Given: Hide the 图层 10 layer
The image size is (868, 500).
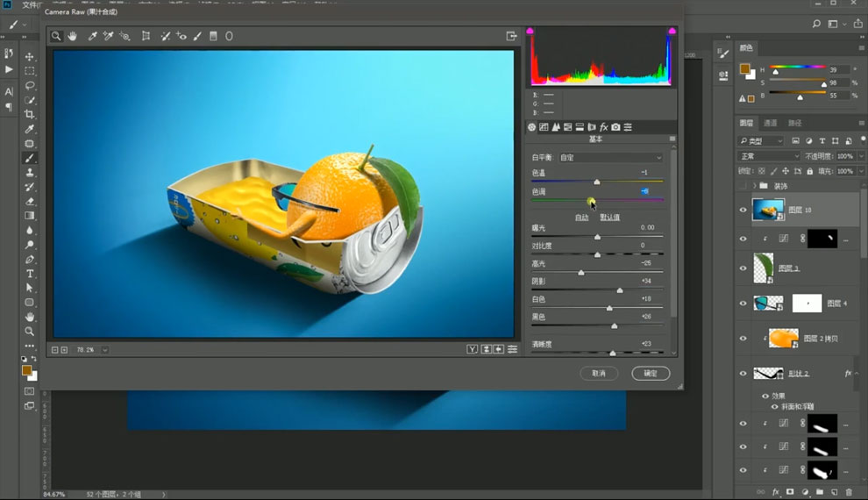Looking at the screenshot, I should pyautogui.click(x=743, y=210).
